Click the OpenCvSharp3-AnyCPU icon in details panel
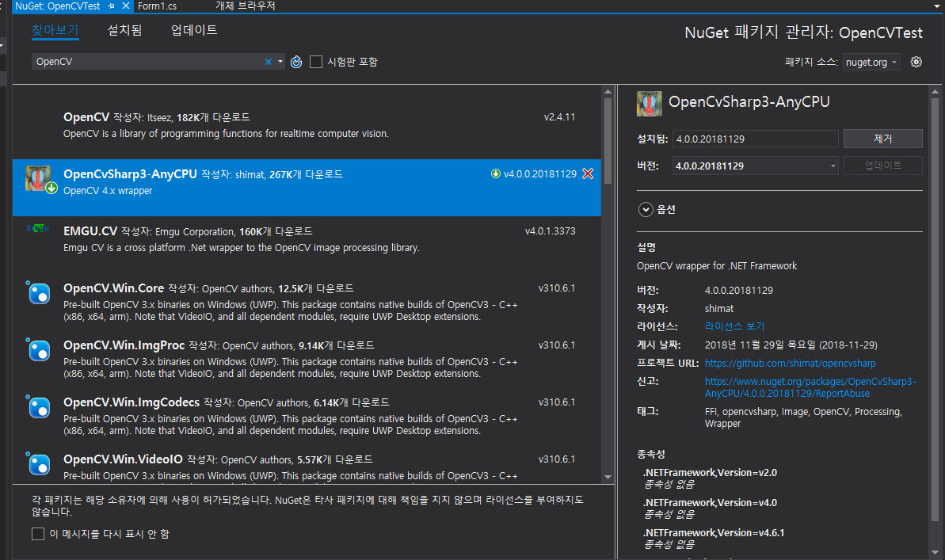Screen dimensions: 945x560 [x=650, y=104]
